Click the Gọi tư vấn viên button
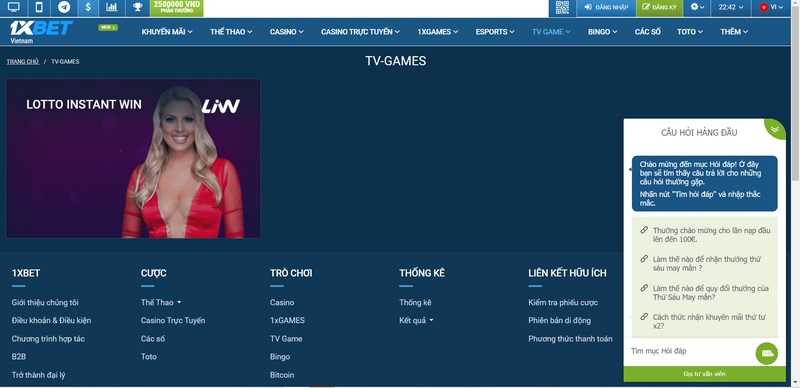This screenshot has height=388, width=800. tap(705, 374)
